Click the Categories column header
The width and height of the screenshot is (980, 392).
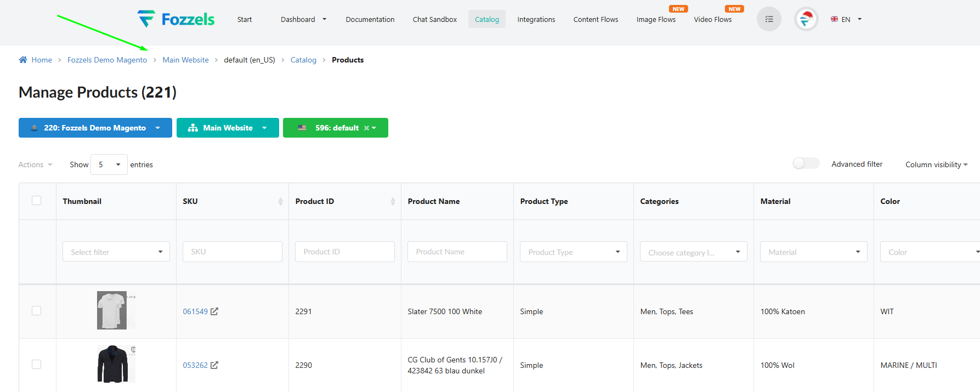pos(659,201)
